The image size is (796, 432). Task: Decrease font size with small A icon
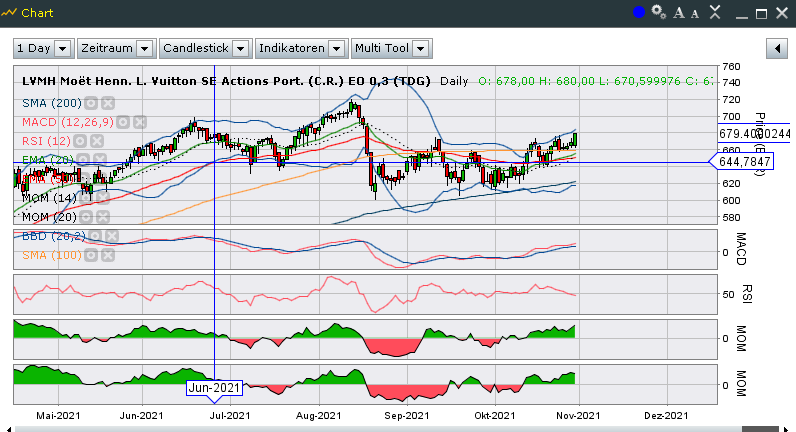[695, 14]
